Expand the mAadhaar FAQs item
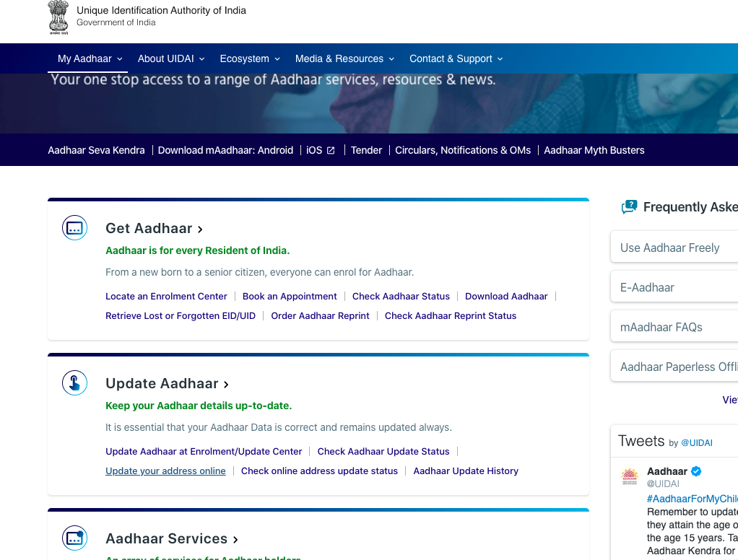 point(661,327)
